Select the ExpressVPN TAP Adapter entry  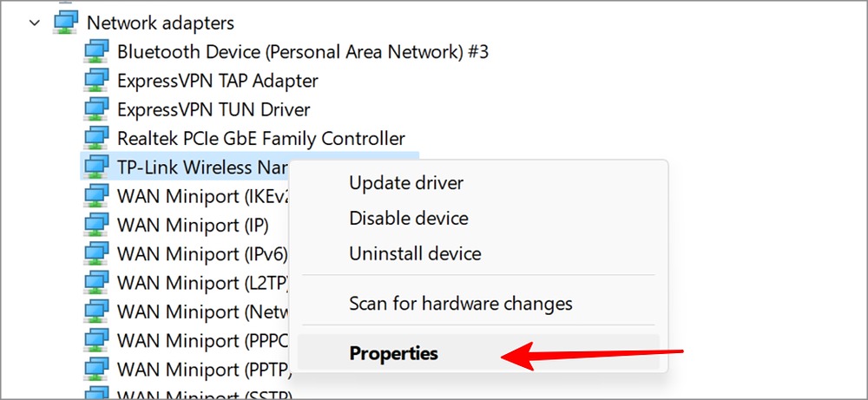[218, 81]
